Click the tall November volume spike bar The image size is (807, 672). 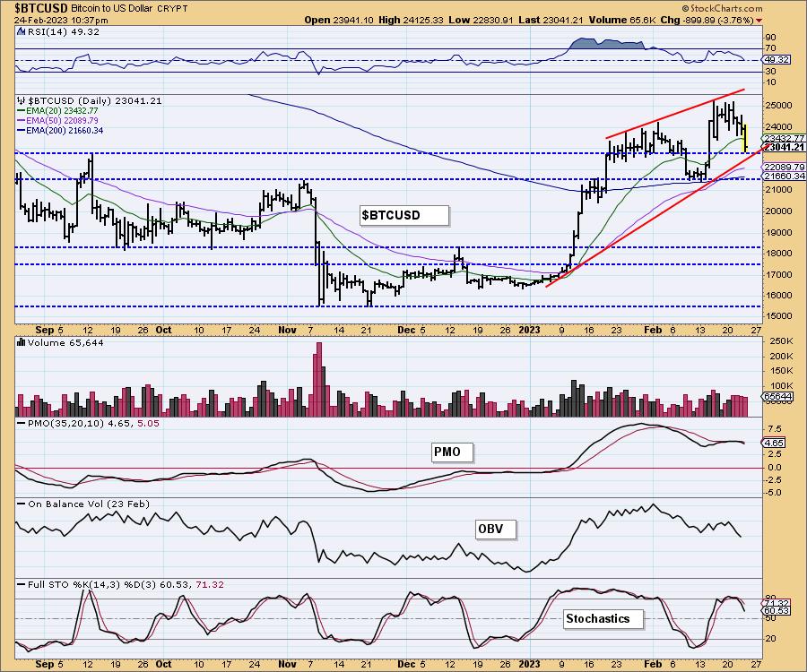pyautogui.click(x=318, y=379)
